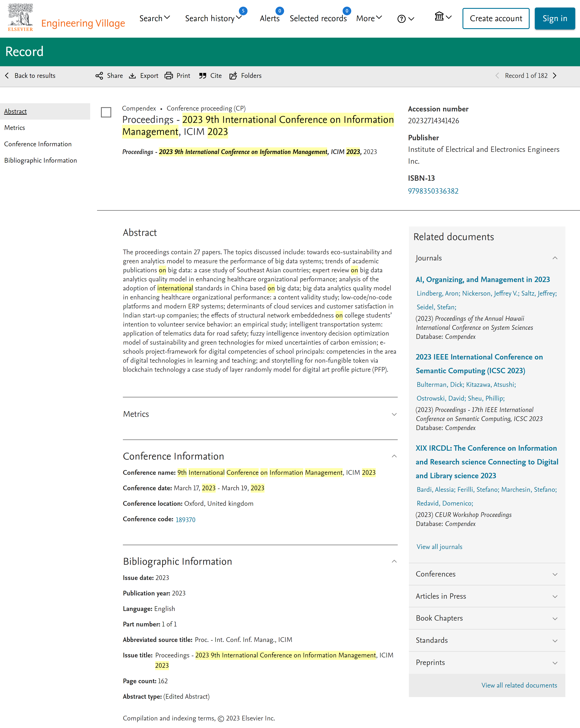580x728 pixels.
Task: Jump to Bibliographic Information in sidebar
Action: click(40, 160)
